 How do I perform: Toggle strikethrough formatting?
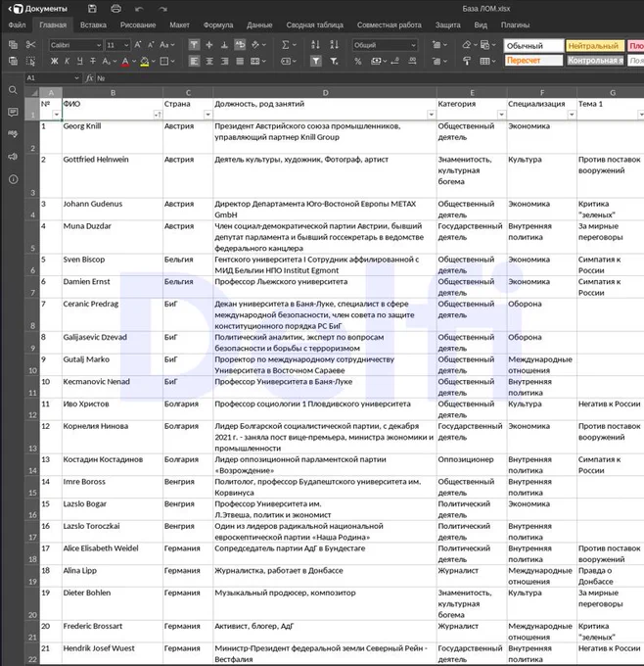93,61
